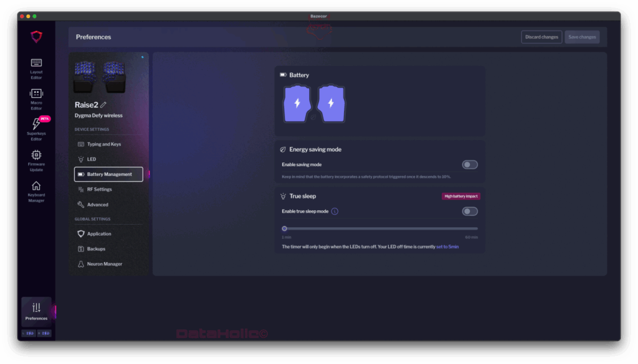The height and width of the screenshot is (364, 638).
Task: Open Application global settings
Action: pyautogui.click(x=98, y=234)
